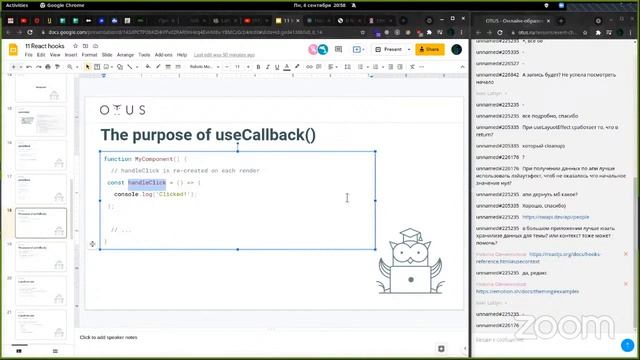Viewport: 640px width, 360px height.
Task: Open comment history icon near Present
Action: point(338,49)
